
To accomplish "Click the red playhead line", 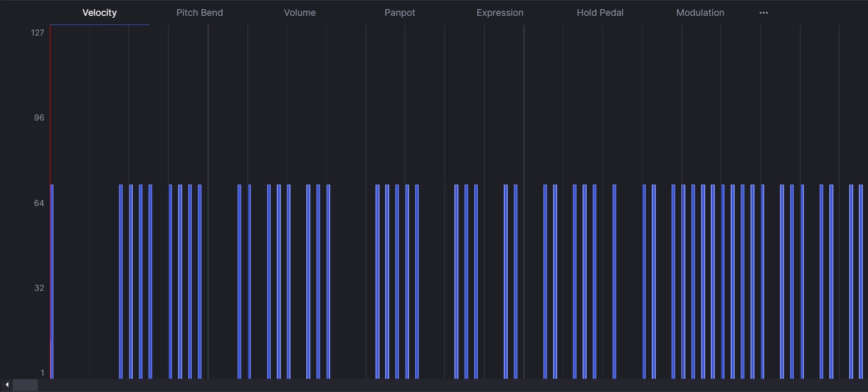I will [x=50, y=102].
